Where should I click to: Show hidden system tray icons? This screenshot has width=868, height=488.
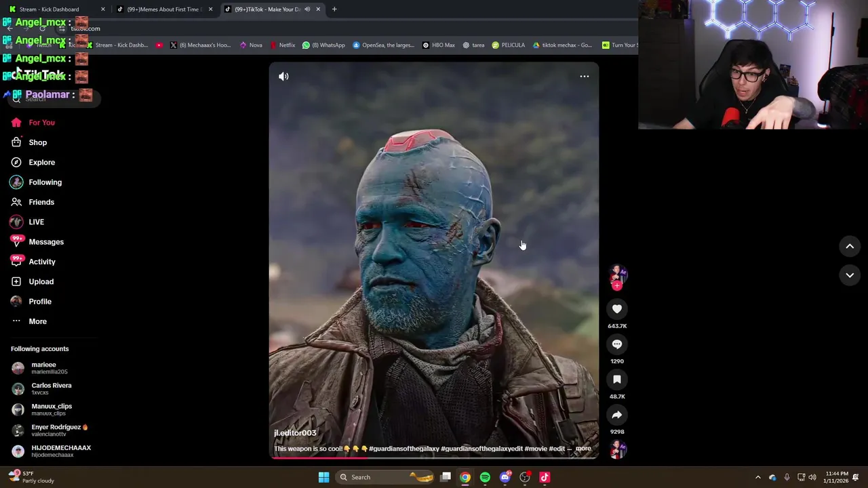coord(758,477)
